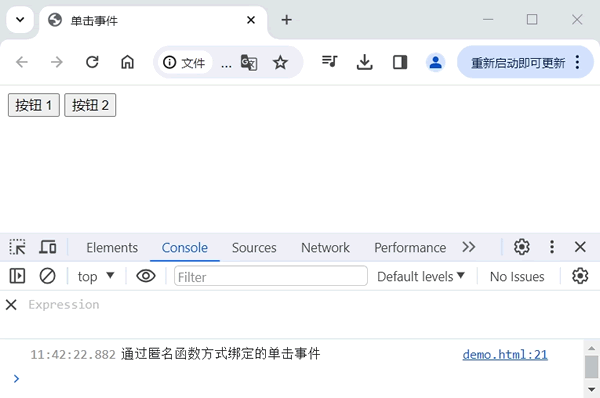Open the tab search dropdown arrow

click(20, 20)
